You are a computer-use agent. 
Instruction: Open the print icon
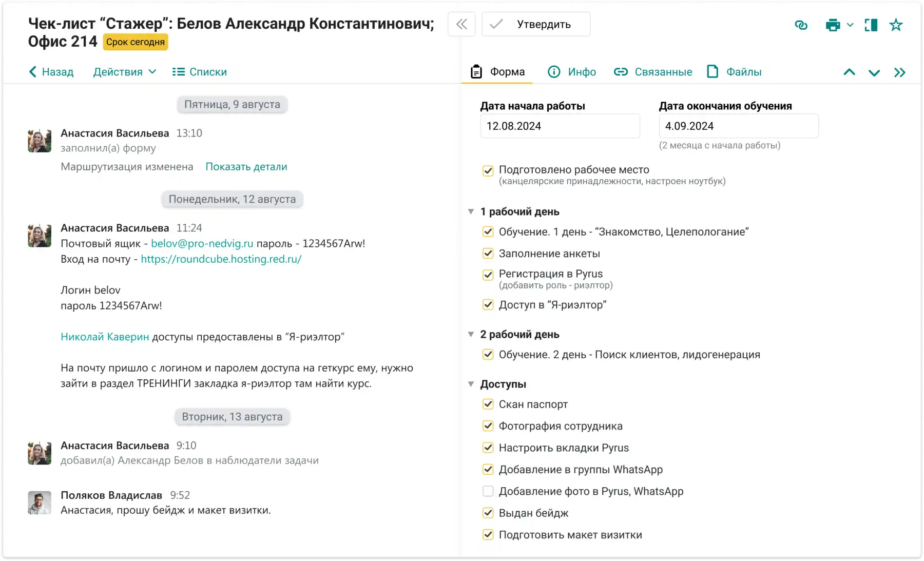tap(833, 25)
